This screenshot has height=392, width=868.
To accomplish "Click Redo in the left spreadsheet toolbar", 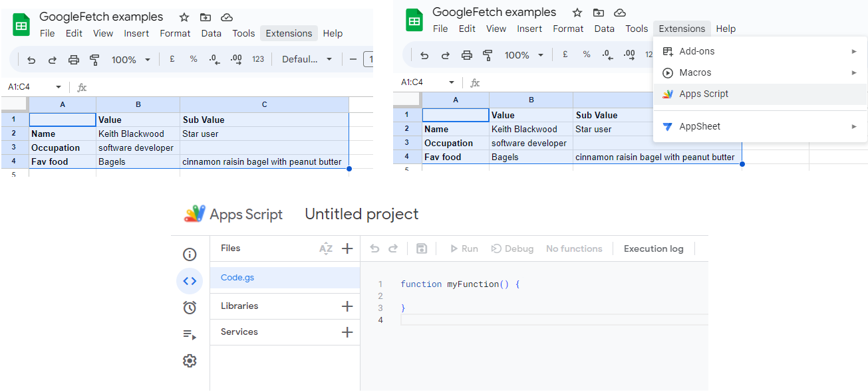I will 53,60.
